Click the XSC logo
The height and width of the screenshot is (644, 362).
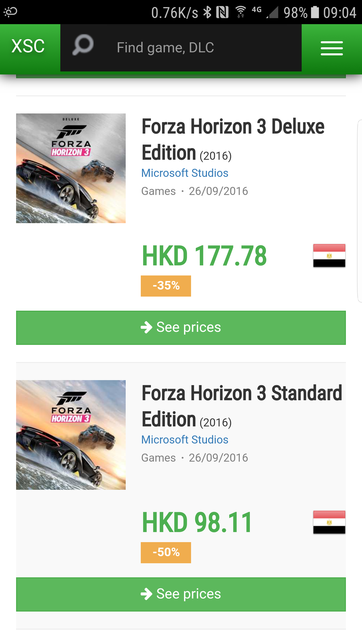[28, 47]
